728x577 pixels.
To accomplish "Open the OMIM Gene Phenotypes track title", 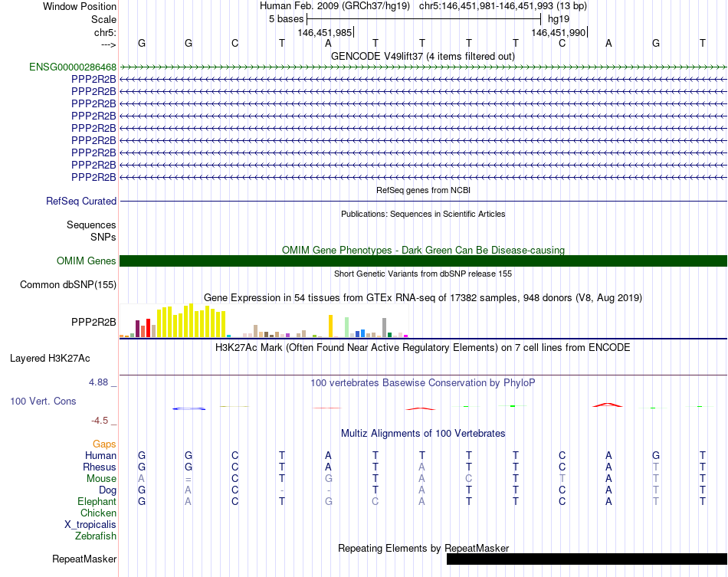I will pos(423,251).
